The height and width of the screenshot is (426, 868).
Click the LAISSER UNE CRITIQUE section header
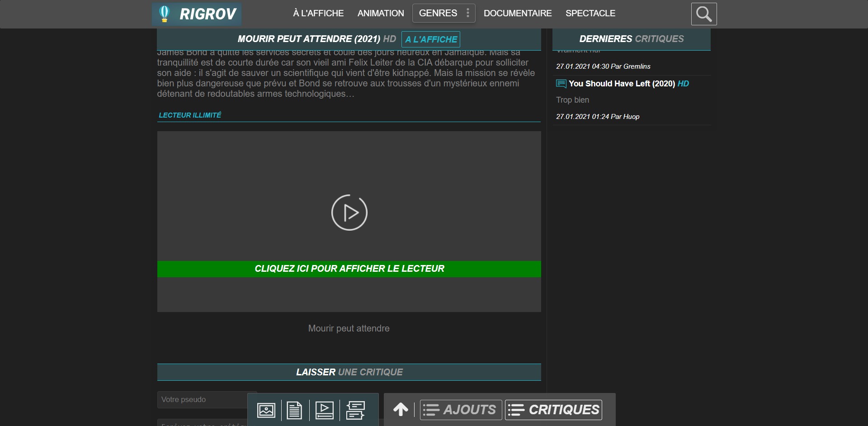point(349,372)
